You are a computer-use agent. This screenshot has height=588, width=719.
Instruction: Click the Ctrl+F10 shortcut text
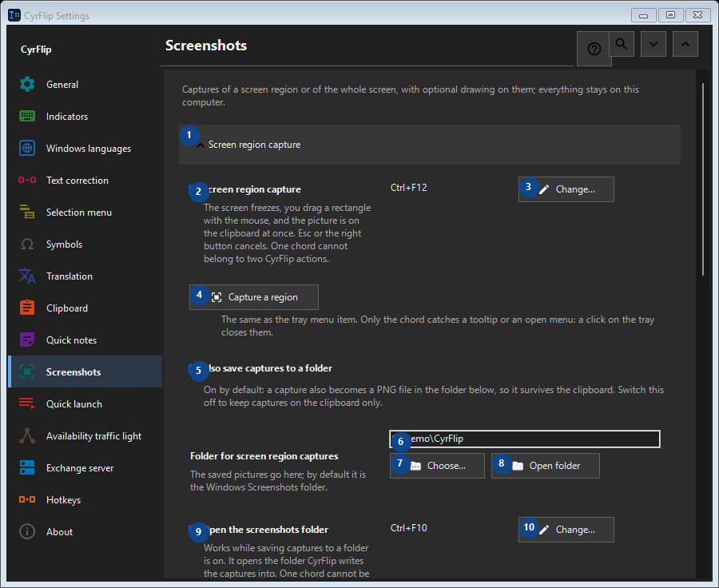click(x=408, y=528)
